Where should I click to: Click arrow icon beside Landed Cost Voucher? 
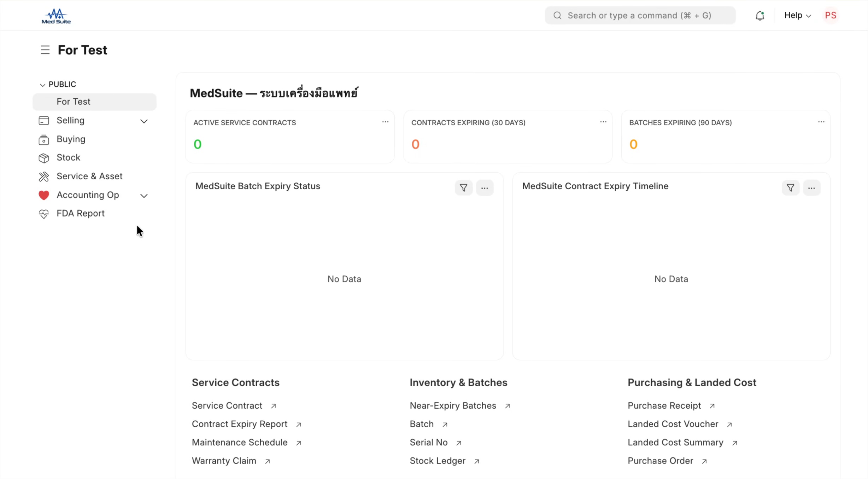point(729,425)
